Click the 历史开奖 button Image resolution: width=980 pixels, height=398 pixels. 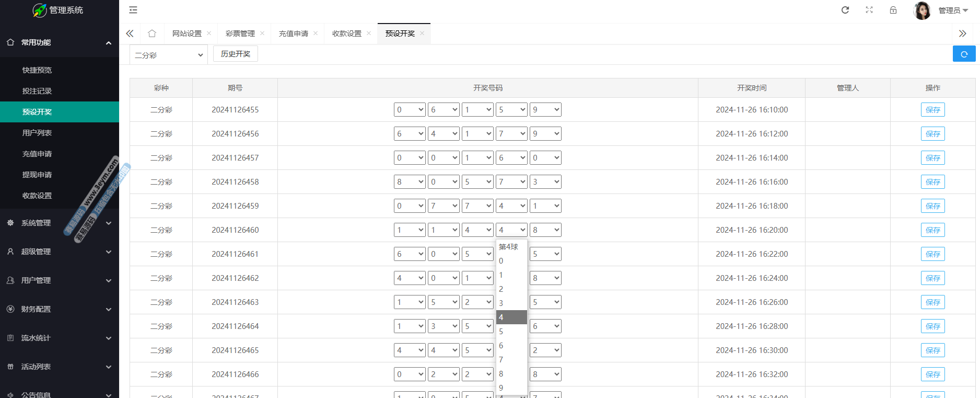236,54
